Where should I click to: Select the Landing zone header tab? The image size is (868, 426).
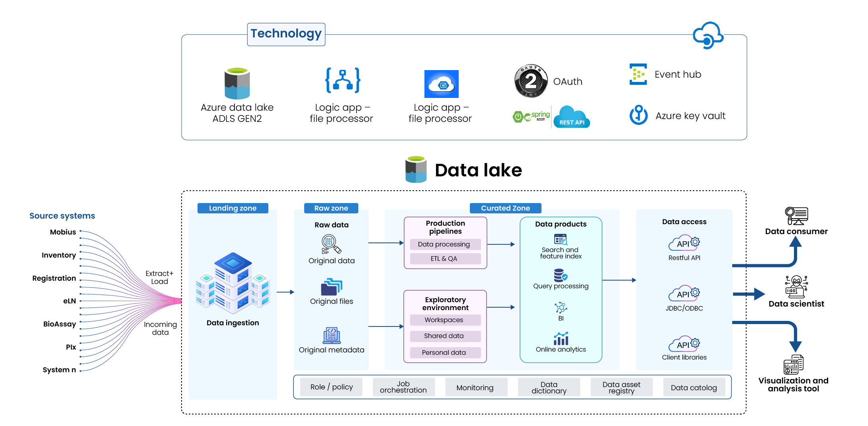point(233,208)
